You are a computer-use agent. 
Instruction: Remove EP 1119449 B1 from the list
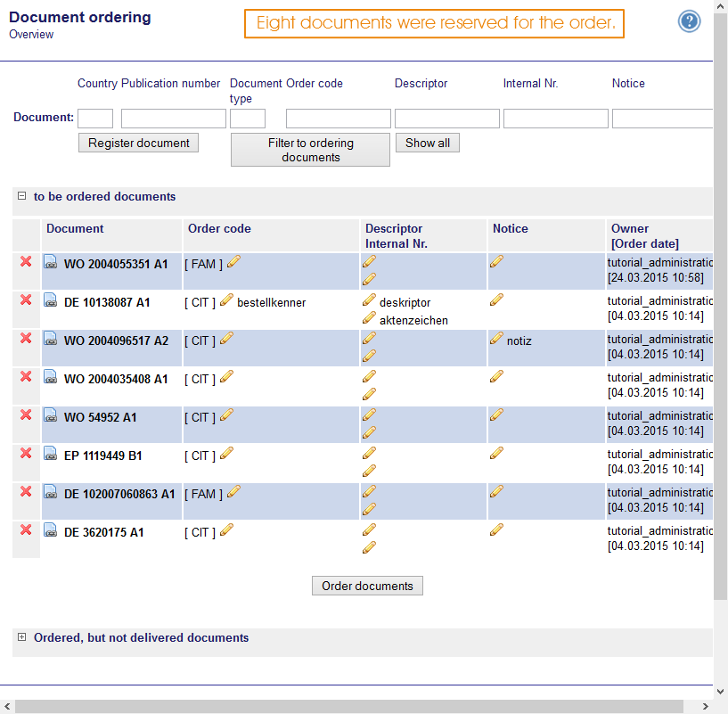point(26,453)
